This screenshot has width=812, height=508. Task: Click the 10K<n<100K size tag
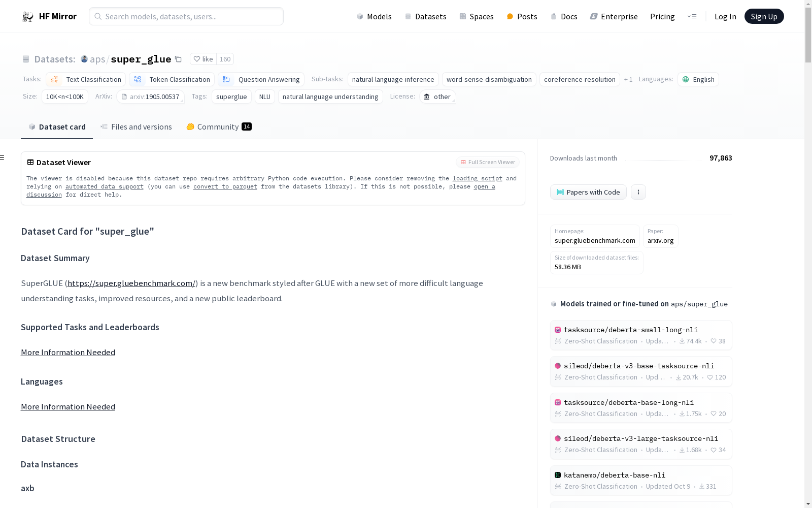coord(64,97)
